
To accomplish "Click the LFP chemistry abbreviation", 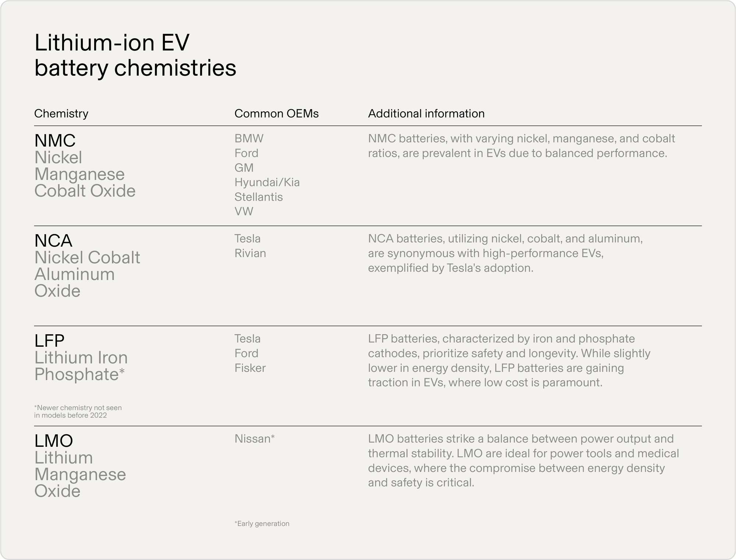I will (49, 341).
